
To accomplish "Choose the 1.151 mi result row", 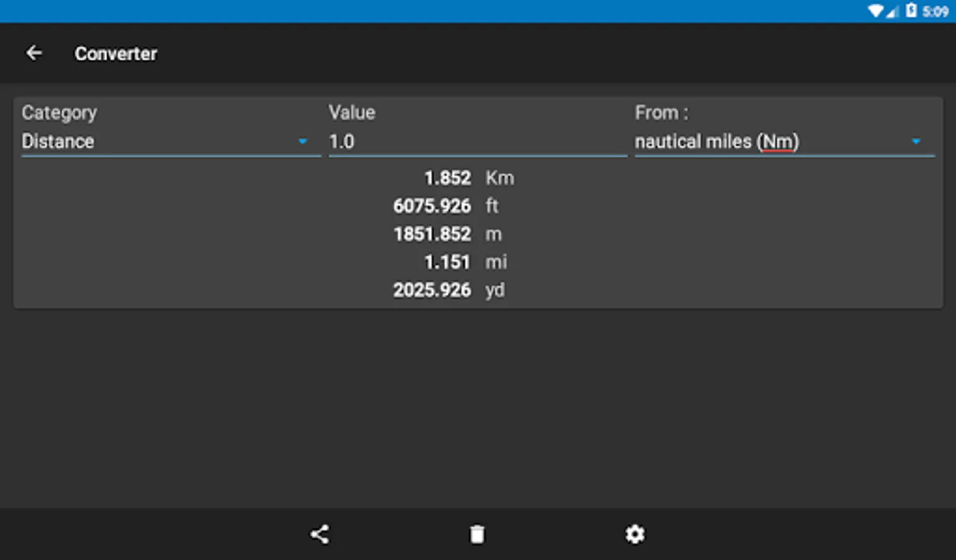I will point(465,262).
